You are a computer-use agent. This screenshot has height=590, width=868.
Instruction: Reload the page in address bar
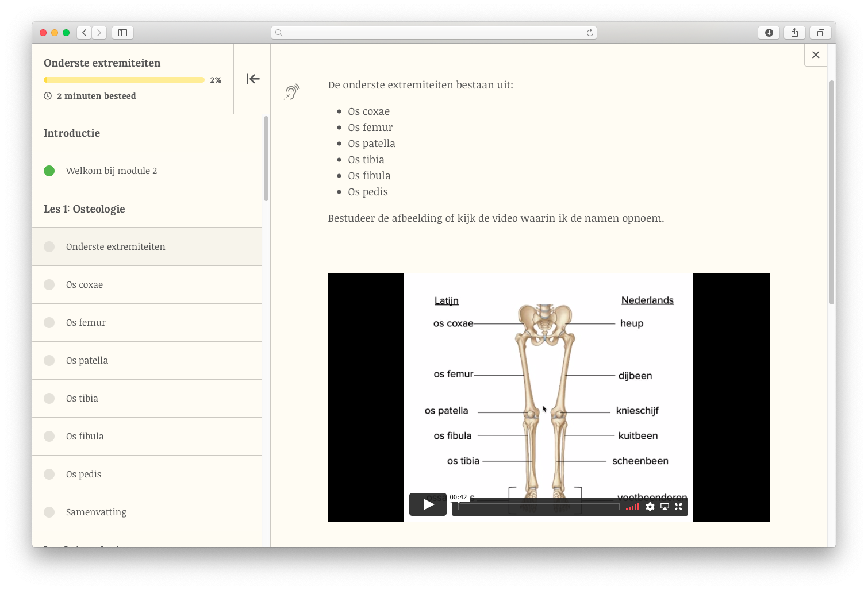[590, 33]
